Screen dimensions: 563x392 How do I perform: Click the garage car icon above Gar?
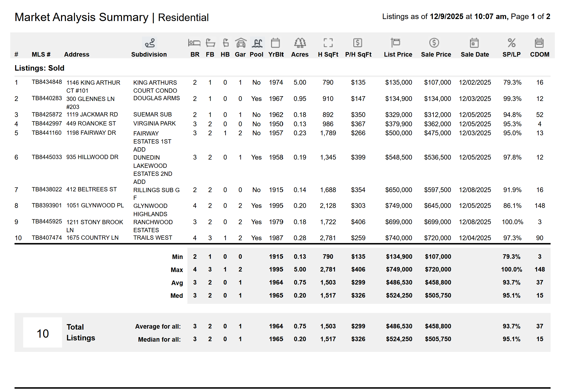tap(240, 43)
